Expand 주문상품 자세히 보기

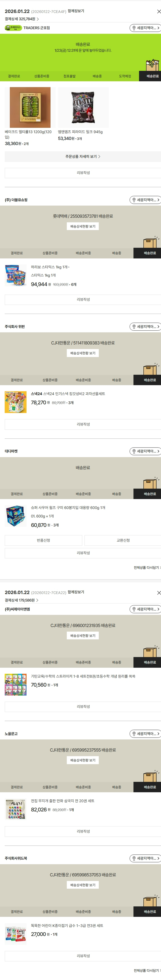83,156
